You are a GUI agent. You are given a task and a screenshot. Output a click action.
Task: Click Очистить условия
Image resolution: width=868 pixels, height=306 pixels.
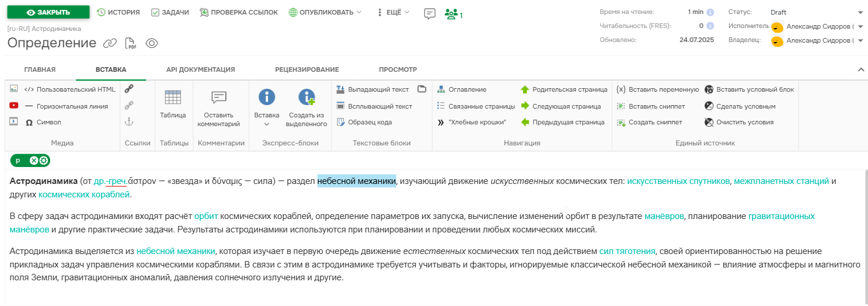pos(739,123)
